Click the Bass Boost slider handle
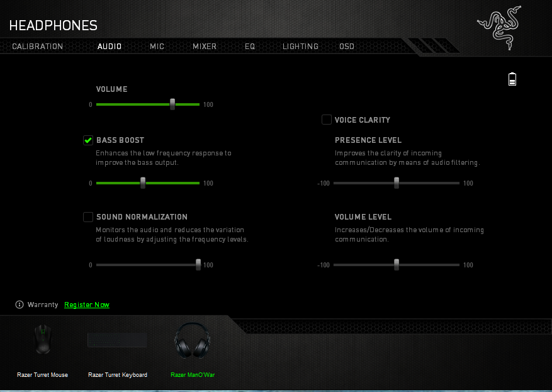552x392 pixels. pyautogui.click(x=143, y=183)
